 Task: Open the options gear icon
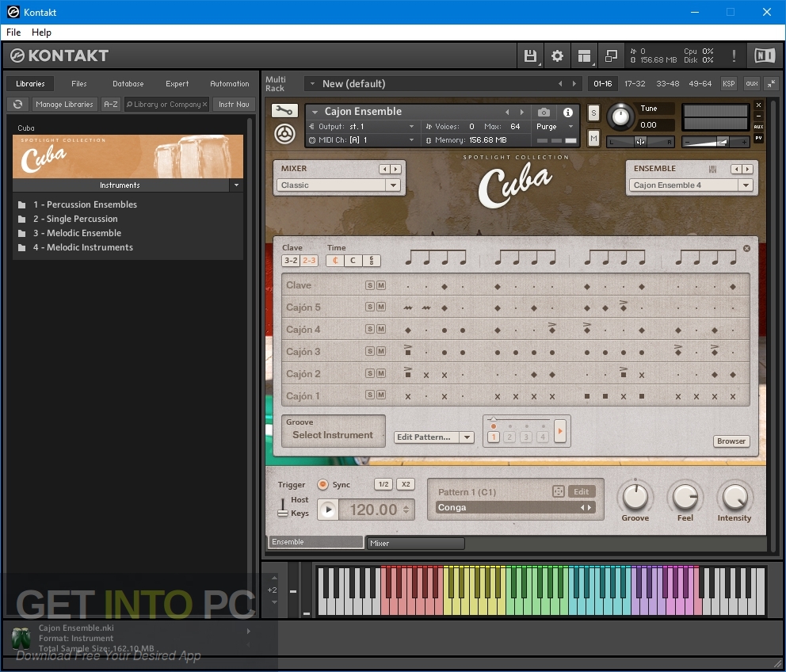557,55
